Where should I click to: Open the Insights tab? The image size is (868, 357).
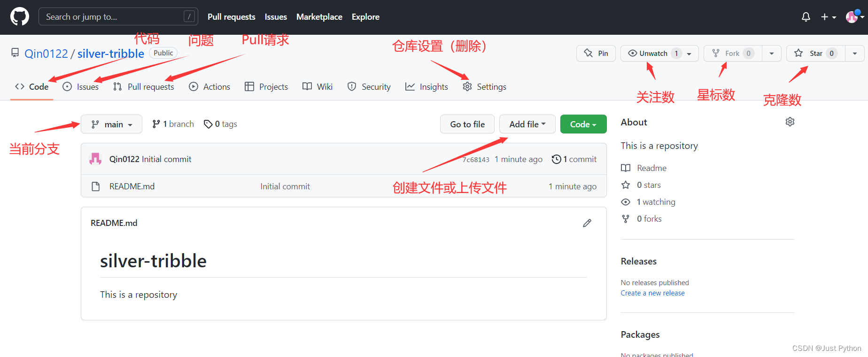(426, 86)
